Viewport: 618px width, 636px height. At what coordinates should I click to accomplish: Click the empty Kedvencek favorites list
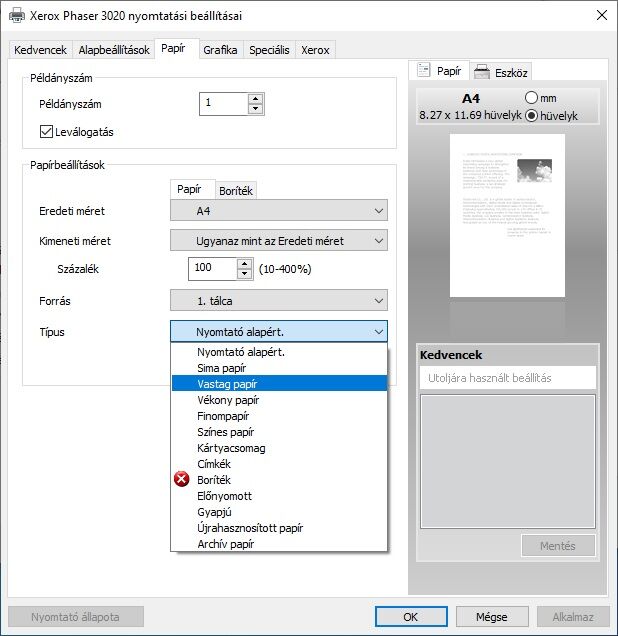[x=508, y=461]
